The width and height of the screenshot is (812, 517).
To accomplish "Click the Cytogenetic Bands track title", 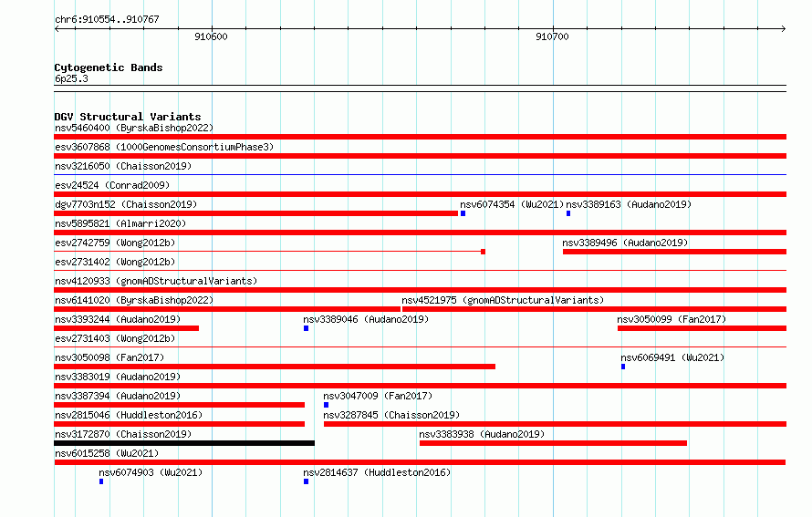I will pyautogui.click(x=109, y=67).
